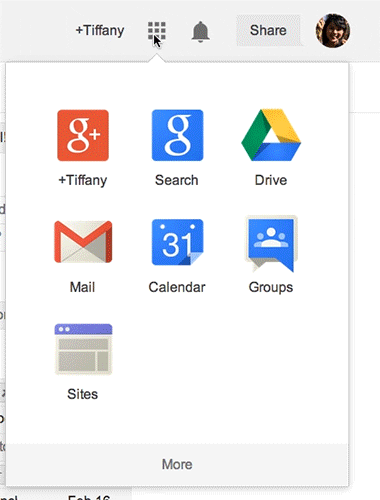Image resolution: width=380 pixels, height=500 pixels.
Task: Open the Google Groups icon
Action: coord(271,243)
